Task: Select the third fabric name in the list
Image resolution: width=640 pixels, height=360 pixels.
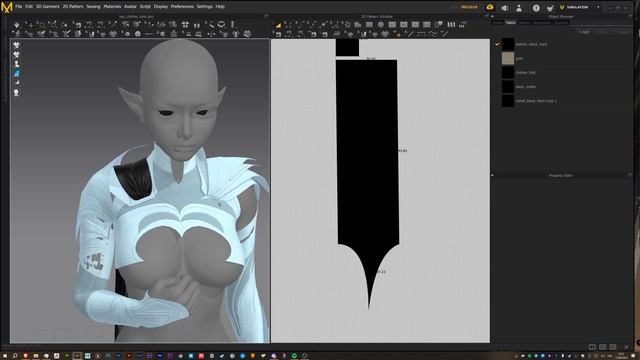Action: tap(525, 73)
